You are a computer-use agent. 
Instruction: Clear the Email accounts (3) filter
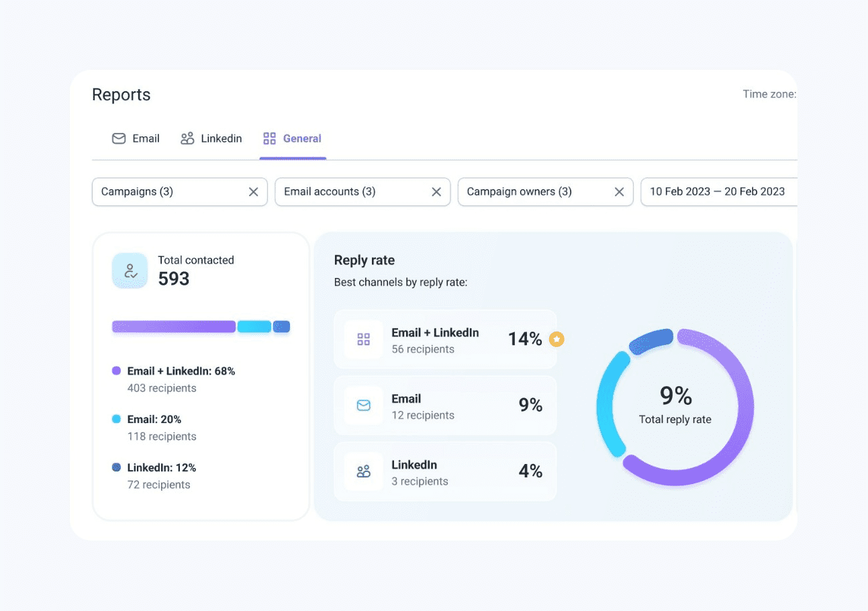pos(436,192)
